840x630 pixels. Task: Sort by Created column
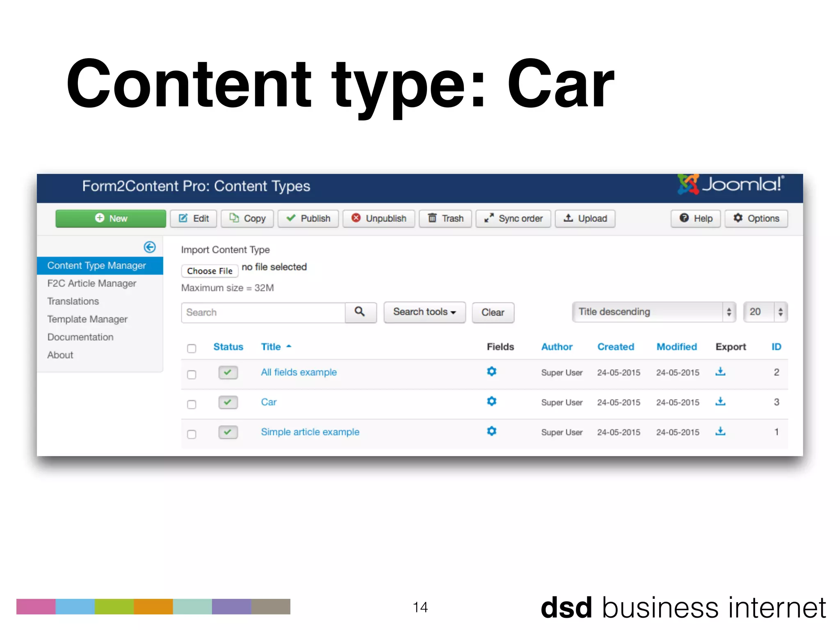coord(616,347)
